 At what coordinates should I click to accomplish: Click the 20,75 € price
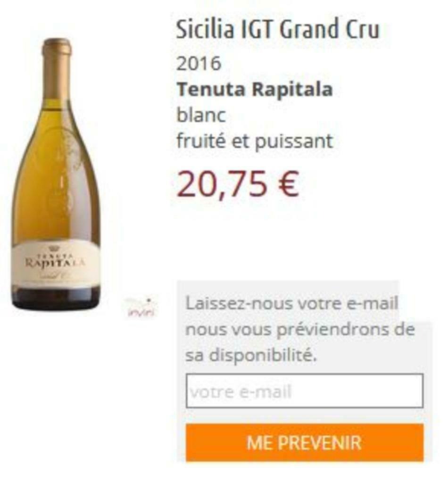click(238, 184)
